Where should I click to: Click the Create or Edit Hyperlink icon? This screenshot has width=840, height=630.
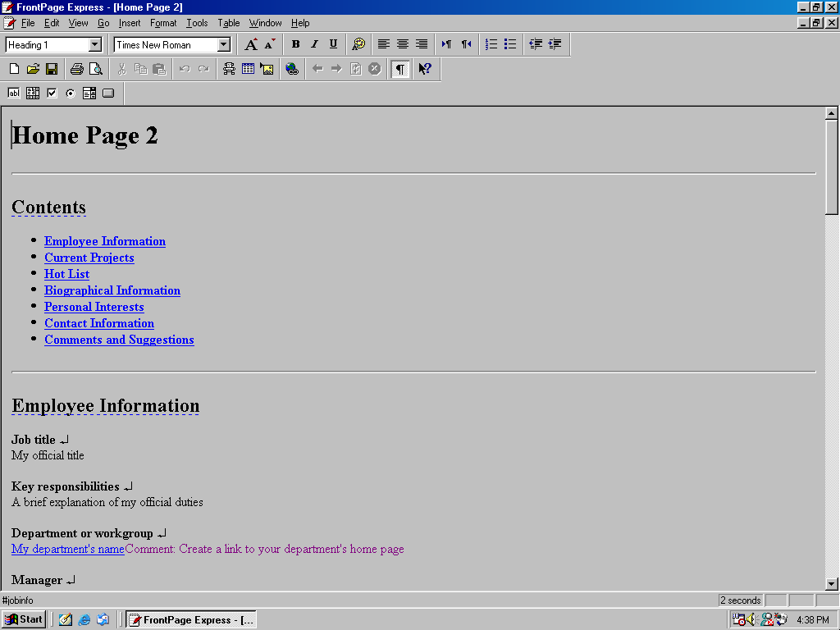292,69
